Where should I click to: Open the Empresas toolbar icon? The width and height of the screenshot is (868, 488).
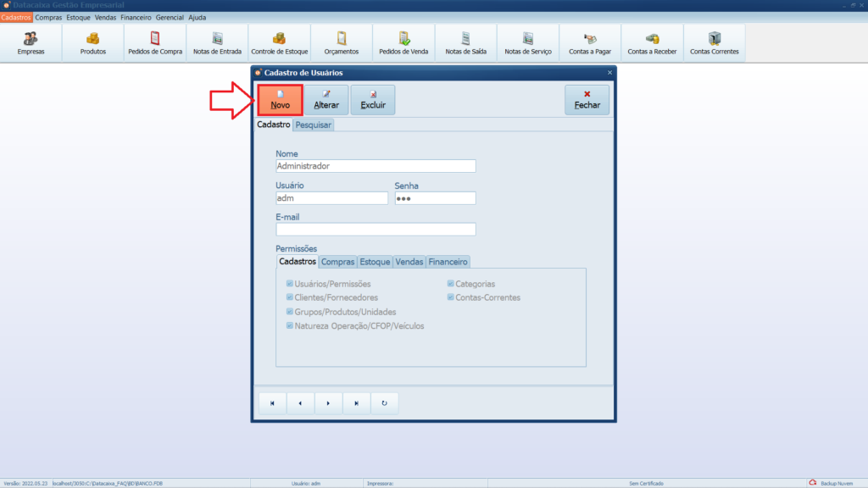point(31,43)
